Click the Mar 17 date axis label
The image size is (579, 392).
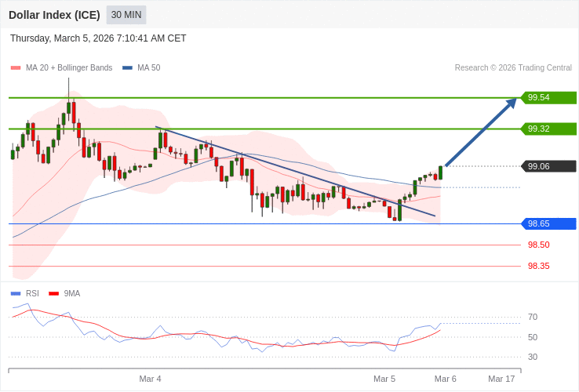[x=501, y=379]
